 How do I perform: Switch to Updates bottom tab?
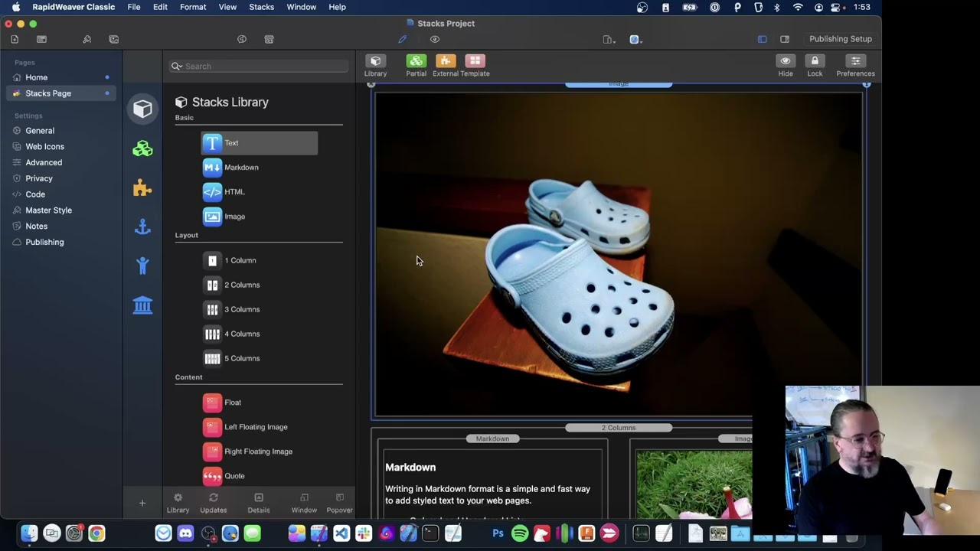(214, 503)
